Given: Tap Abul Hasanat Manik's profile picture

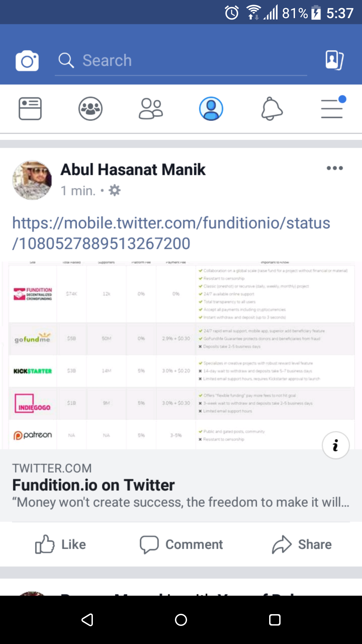Looking at the screenshot, I should coord(32,180).
